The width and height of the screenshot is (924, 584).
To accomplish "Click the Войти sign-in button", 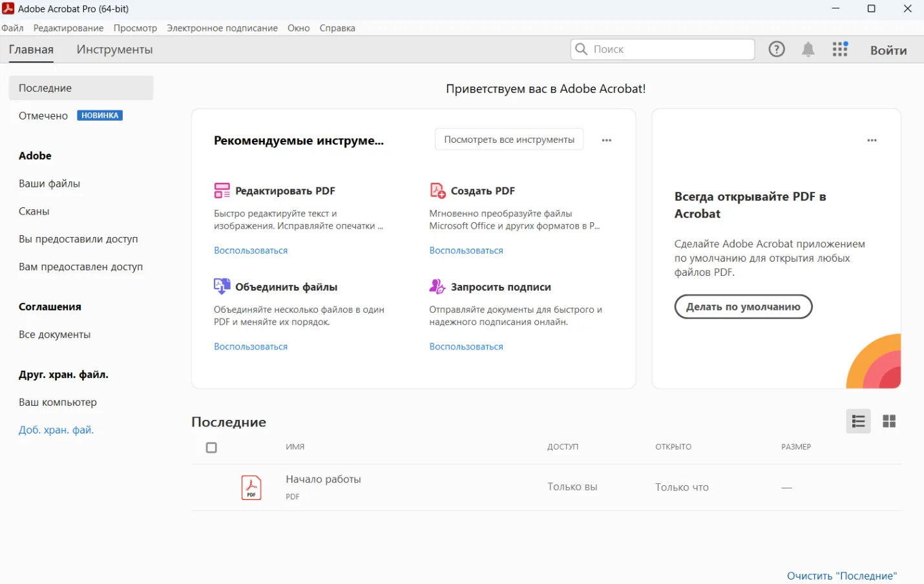I will pos(888,50).
